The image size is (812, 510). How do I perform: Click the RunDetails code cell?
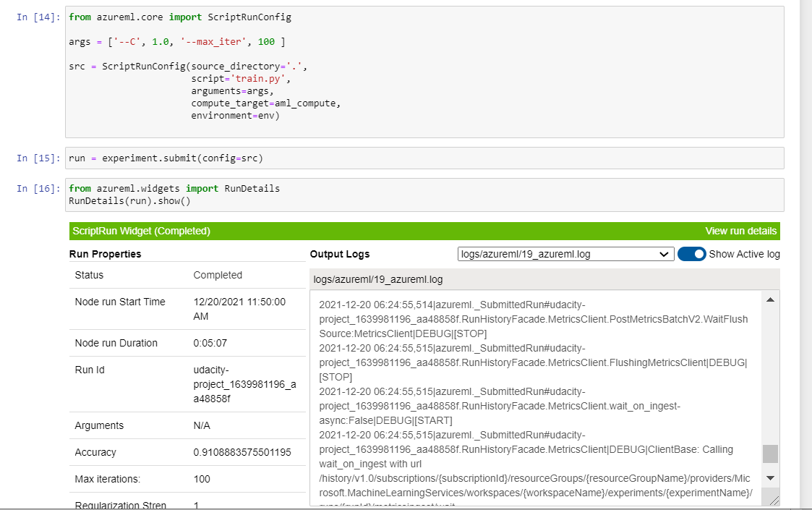click(x=424, y=195)
